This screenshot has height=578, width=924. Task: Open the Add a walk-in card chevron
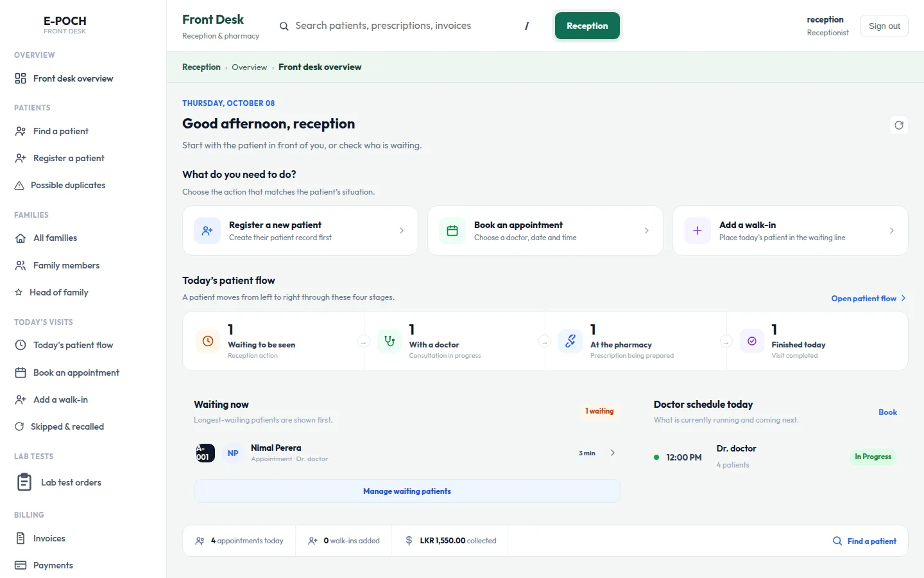coord(892,231)
